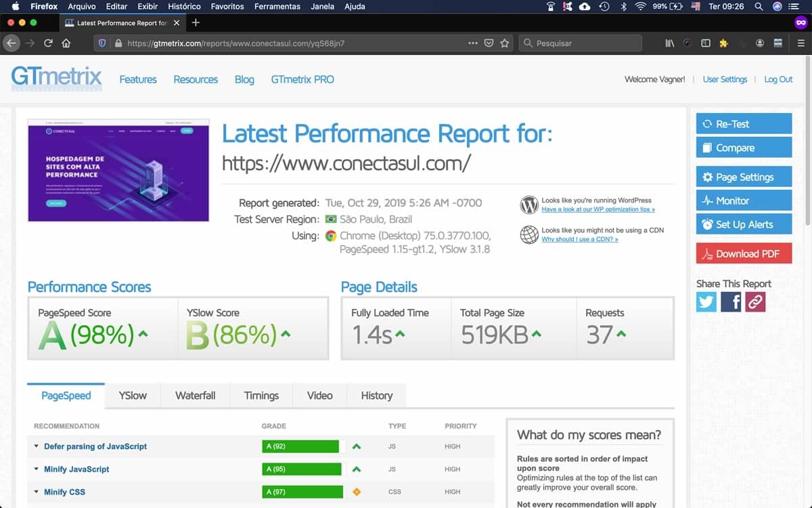Open Siri from the menu bar

tap(777, 6)
